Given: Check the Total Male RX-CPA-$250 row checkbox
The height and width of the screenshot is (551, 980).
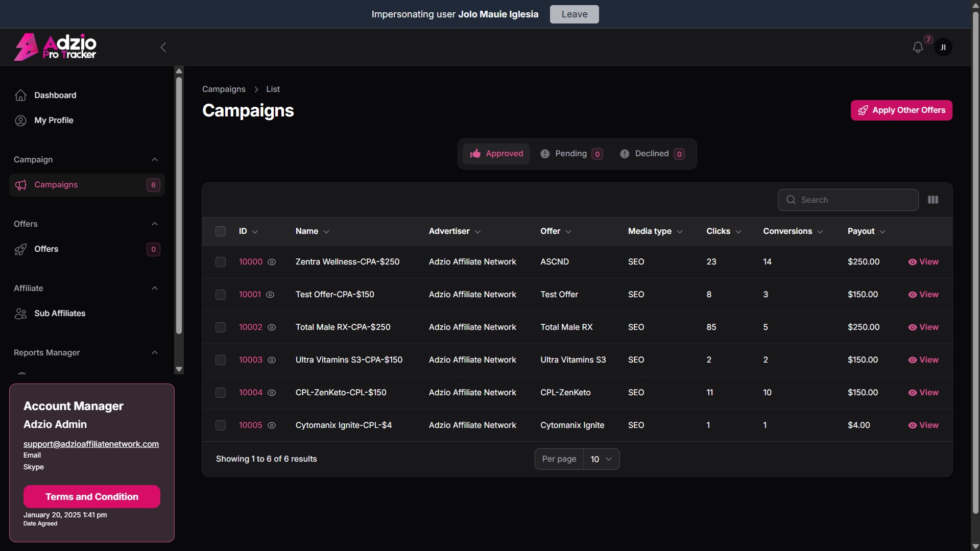Looking at the screenshot, I should click(221, 327).
